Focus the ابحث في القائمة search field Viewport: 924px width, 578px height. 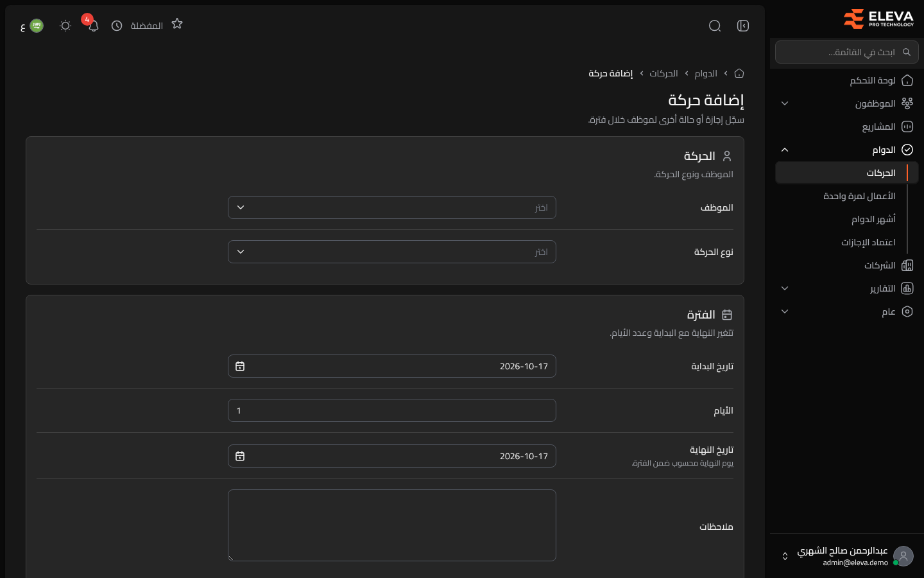coord(847,52)
